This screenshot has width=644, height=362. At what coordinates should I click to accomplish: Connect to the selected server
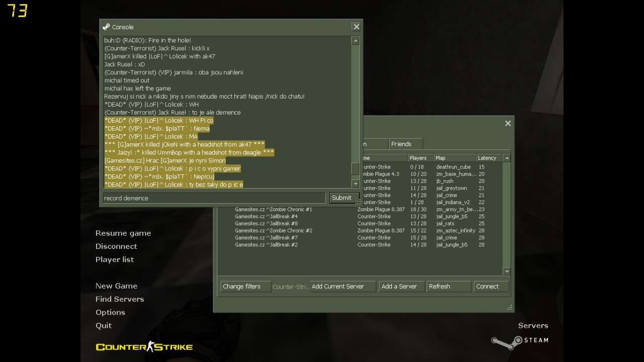[x=491, y=287]
